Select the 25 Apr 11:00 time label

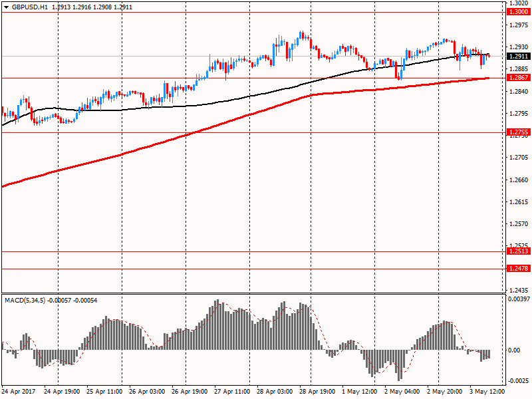click(104, 392)
